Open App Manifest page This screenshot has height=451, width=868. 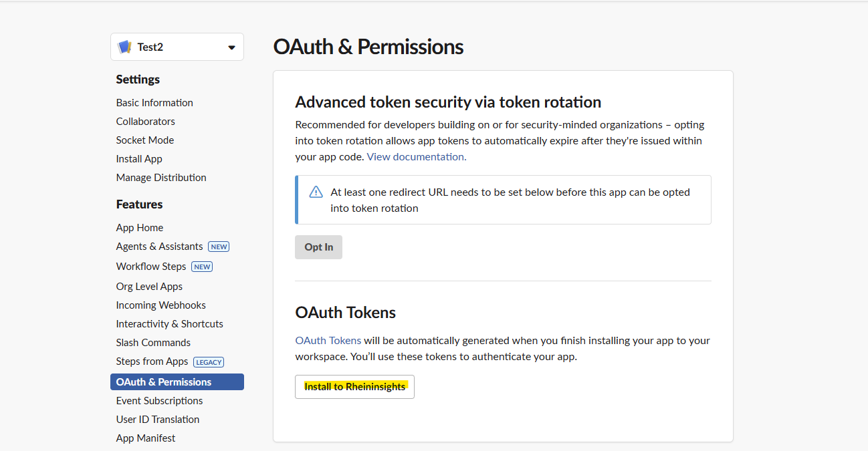(x=146, y=438)
